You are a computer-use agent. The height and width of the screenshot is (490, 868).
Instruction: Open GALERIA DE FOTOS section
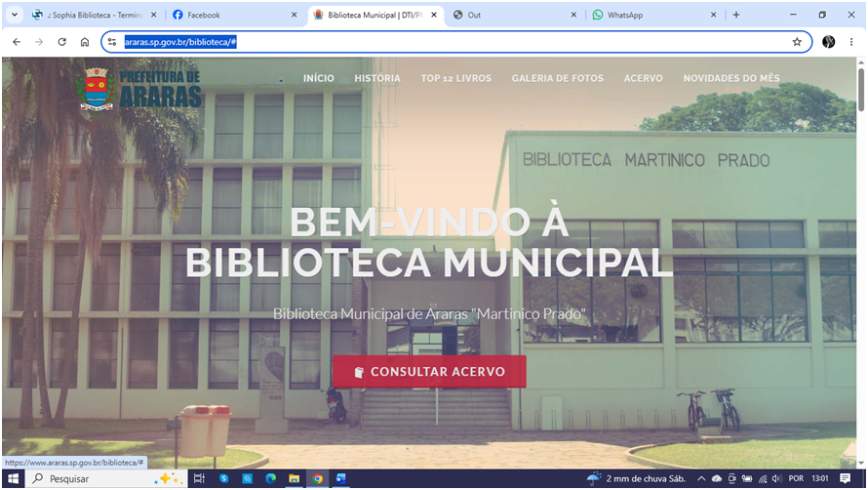(x=558, y=78)
